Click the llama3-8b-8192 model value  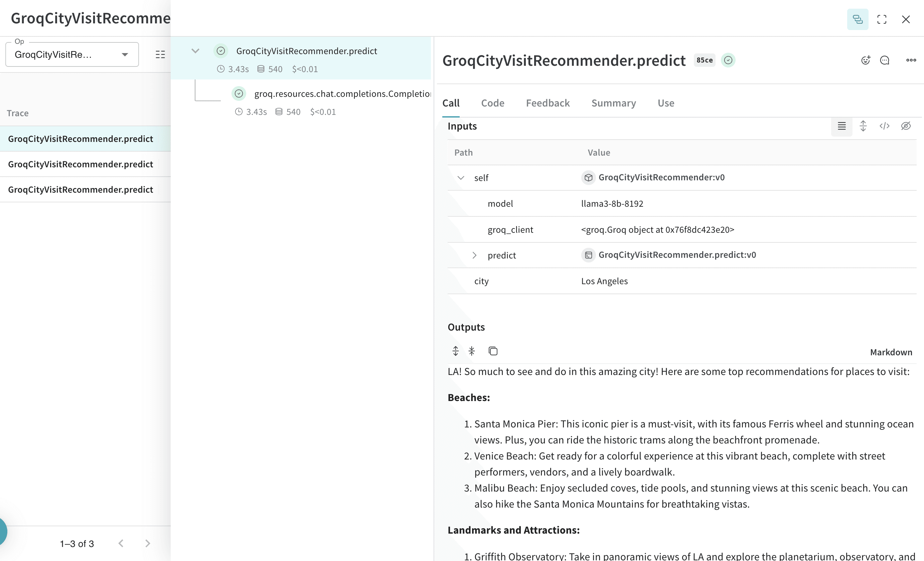[x=612, y=203]
